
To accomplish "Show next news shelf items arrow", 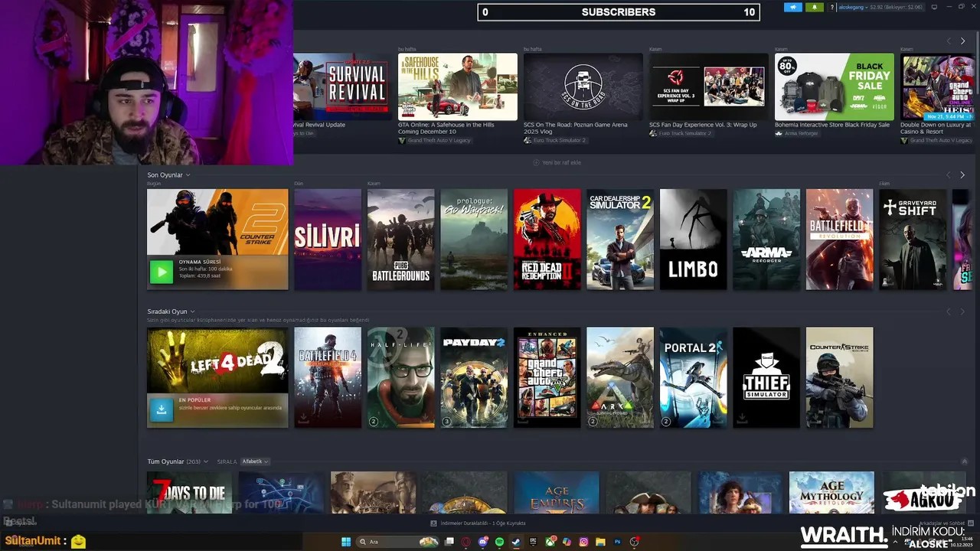I will [x=962, y=41].
